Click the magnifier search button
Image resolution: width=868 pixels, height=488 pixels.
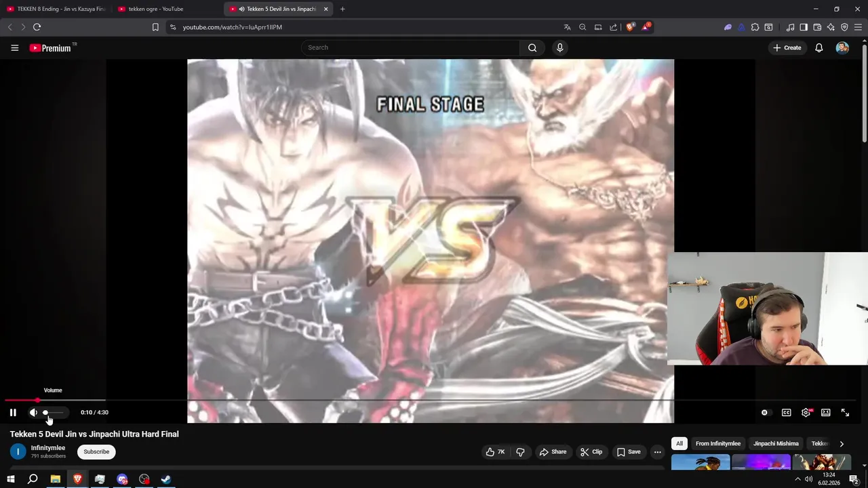pos(532,47)
